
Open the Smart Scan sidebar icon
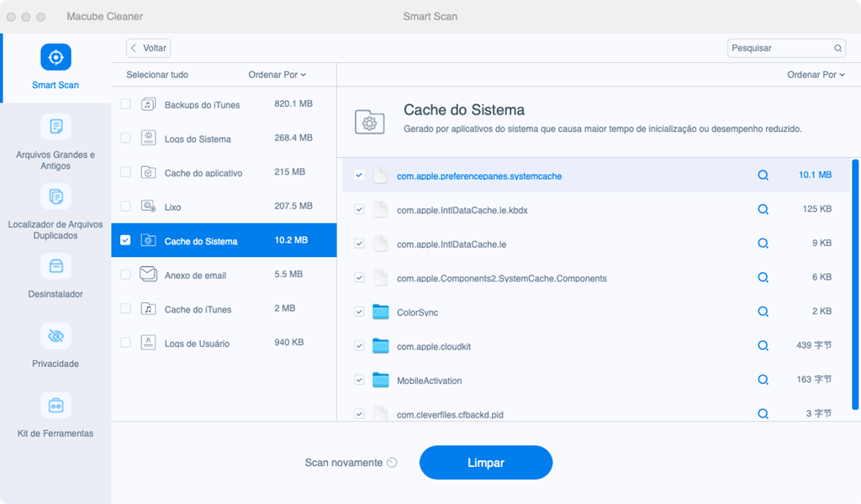(x=55, y=57)
